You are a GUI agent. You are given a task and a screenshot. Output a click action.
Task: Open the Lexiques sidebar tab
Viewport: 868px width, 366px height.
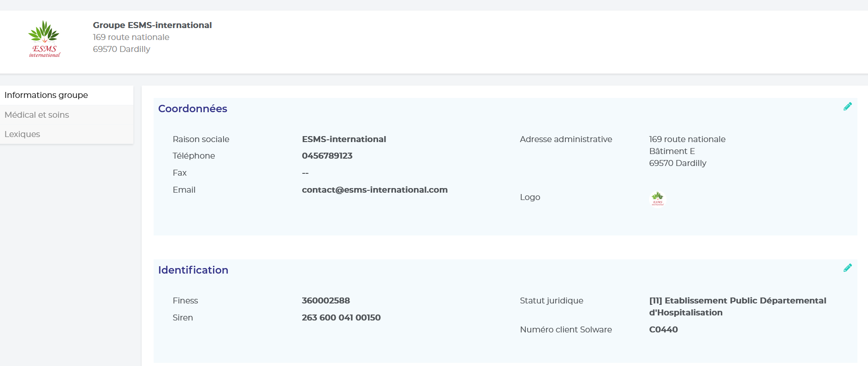point(22,134)
